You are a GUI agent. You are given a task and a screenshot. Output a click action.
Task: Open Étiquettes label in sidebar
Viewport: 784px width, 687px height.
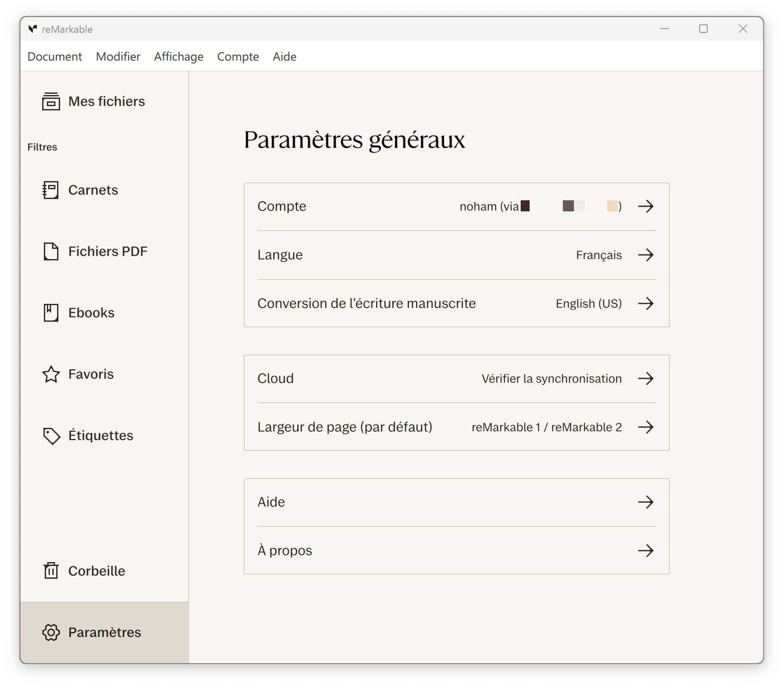101,436
